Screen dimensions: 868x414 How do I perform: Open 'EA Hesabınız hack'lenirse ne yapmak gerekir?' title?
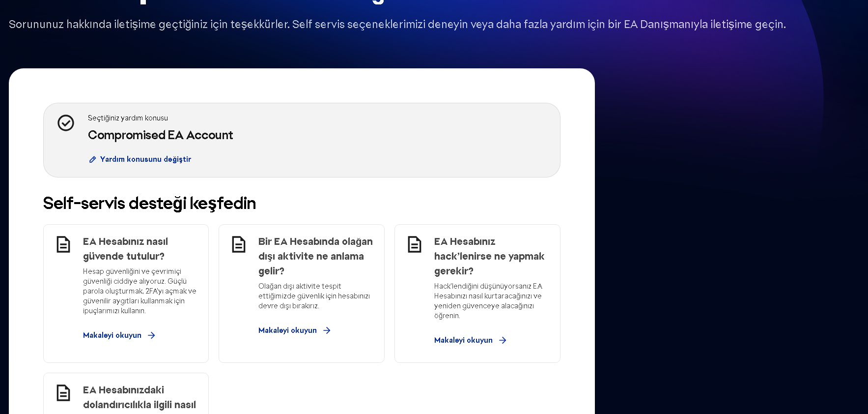pos(489,256)
